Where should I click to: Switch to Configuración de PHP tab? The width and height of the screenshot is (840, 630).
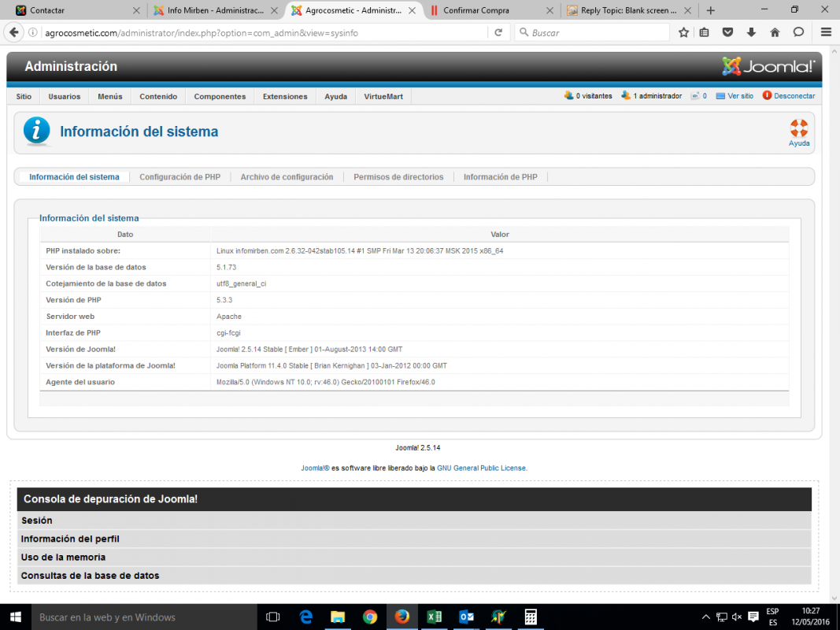click(179, 177)
